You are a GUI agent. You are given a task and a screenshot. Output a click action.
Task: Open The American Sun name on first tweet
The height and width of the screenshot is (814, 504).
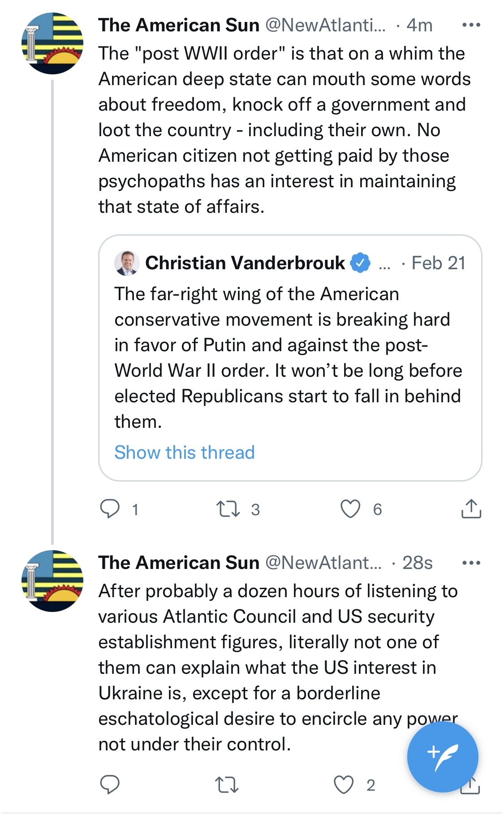tap(179, 25)
